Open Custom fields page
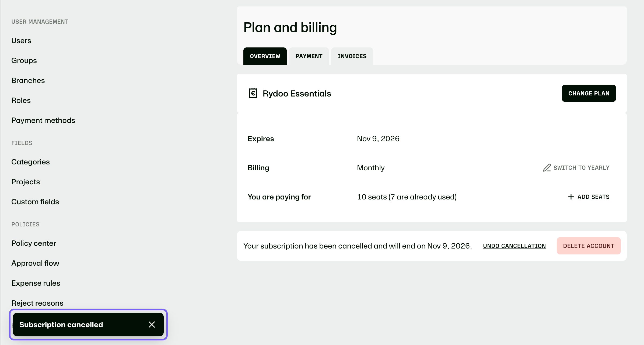This screenshot has height=345, width=644. coord(35,202)
